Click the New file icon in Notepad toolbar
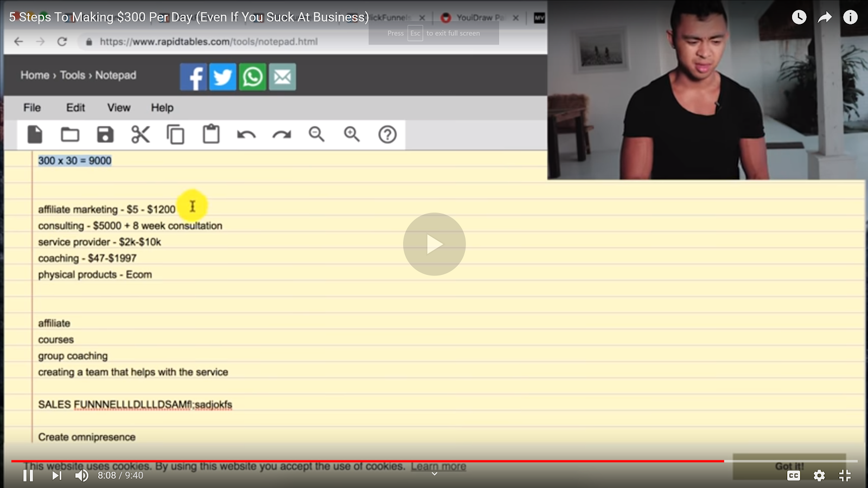Viewport: 868px width, 488px height. 35,134
